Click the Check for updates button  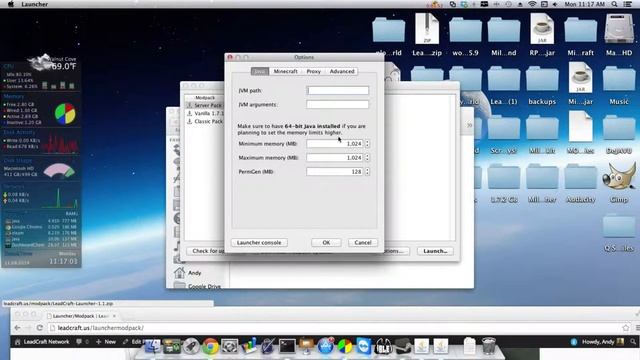[206, 251]
